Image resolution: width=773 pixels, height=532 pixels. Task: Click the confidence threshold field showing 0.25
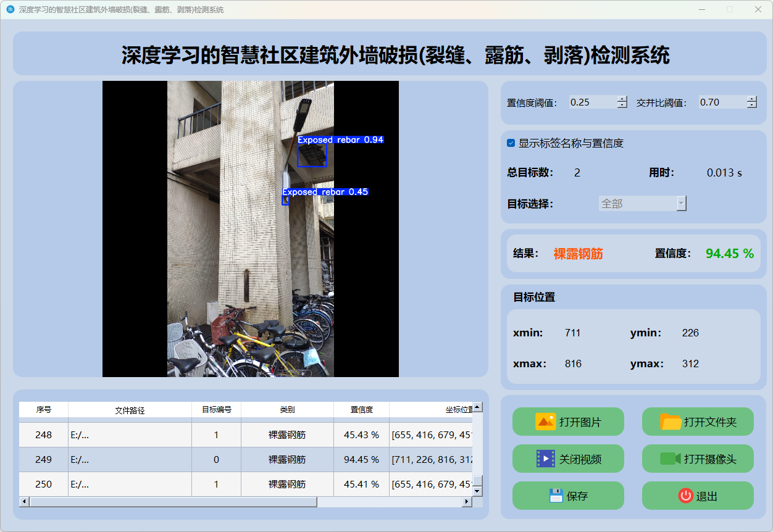tap(592, 102)
